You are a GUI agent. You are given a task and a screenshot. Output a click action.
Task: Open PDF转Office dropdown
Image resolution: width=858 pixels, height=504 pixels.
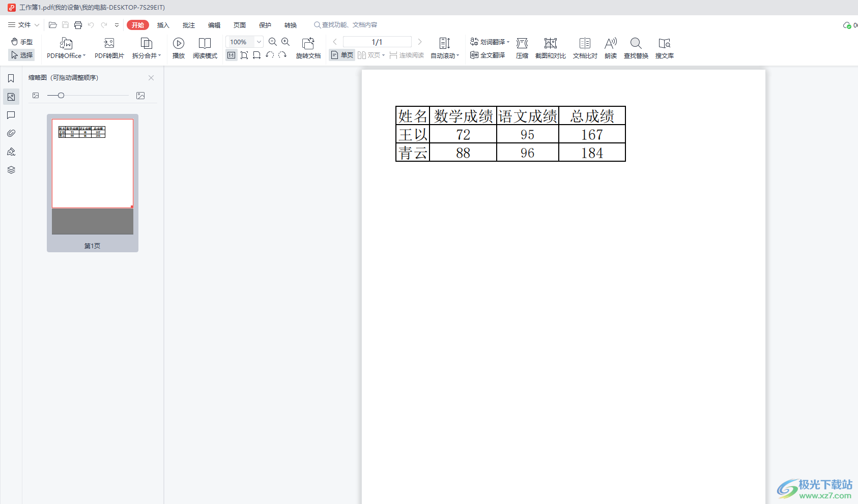(66, 48)
